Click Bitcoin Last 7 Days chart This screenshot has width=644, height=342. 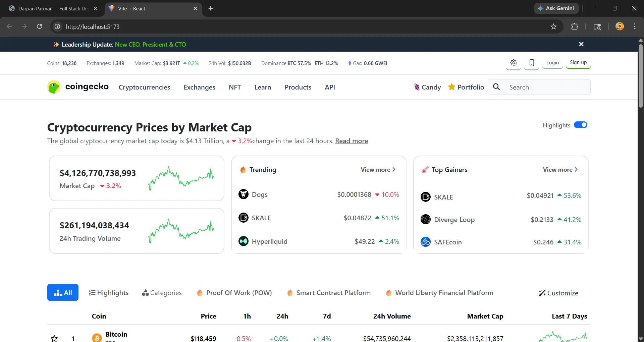pos(562,337)
